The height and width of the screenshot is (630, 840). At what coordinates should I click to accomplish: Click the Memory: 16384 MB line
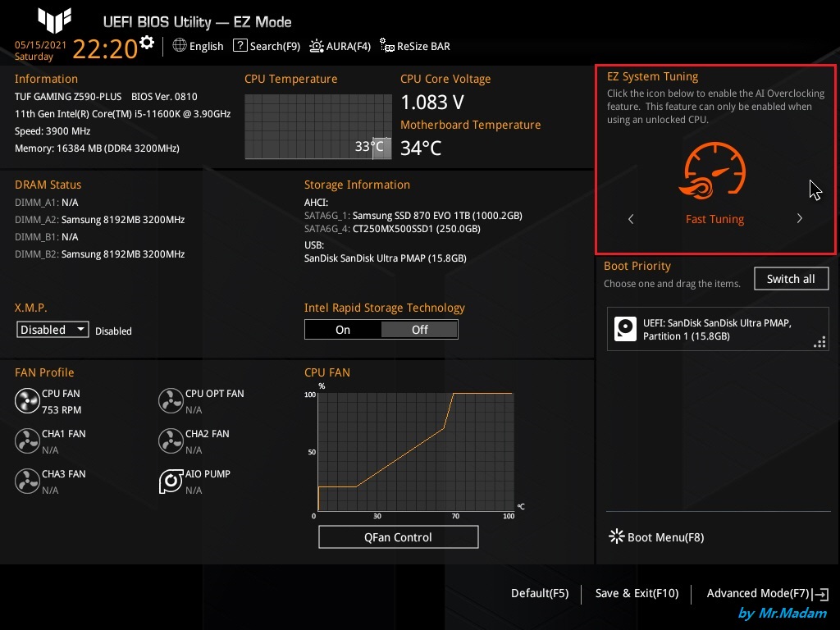pyautogui.click(x=97, y=148)
